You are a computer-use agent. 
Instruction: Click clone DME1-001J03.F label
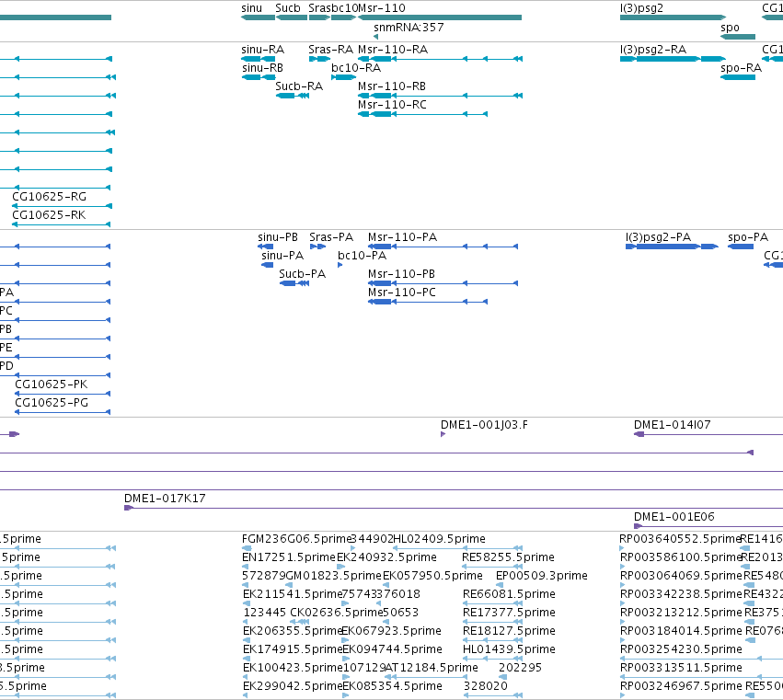coord(484,425)
